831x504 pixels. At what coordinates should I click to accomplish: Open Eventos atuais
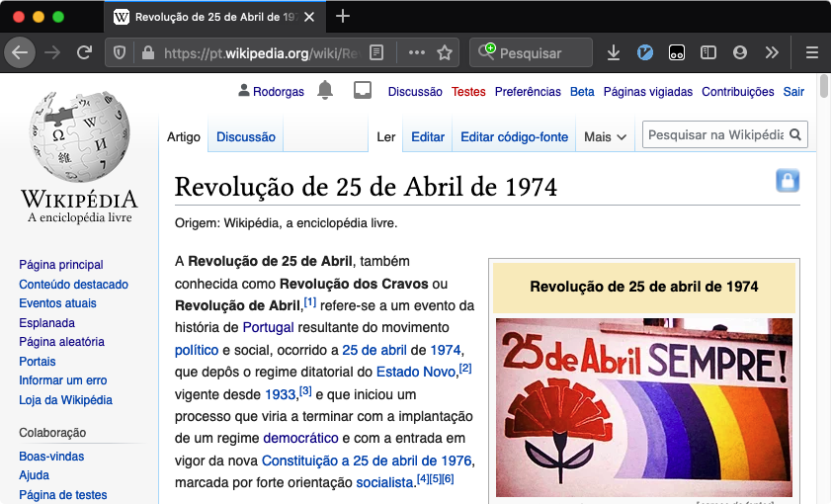57,303
